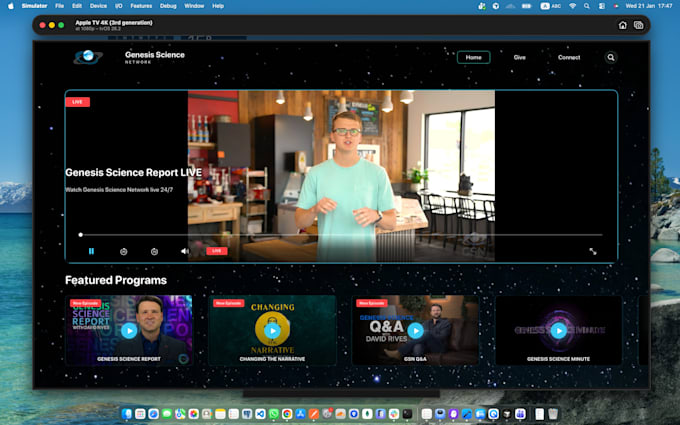Open Photos from the Dock
This screenshot has width=680, height=425.
tap(193, 414)
